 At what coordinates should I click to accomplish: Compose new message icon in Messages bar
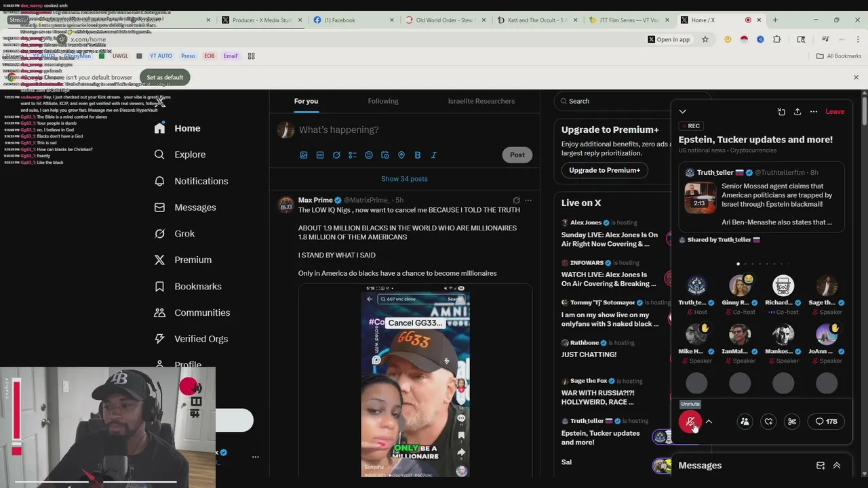[821, 466]
